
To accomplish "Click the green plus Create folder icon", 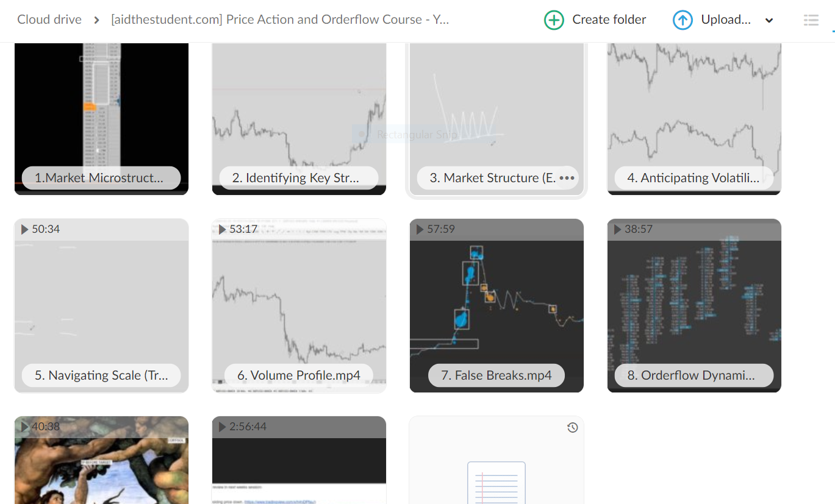I will coord(554,20).
